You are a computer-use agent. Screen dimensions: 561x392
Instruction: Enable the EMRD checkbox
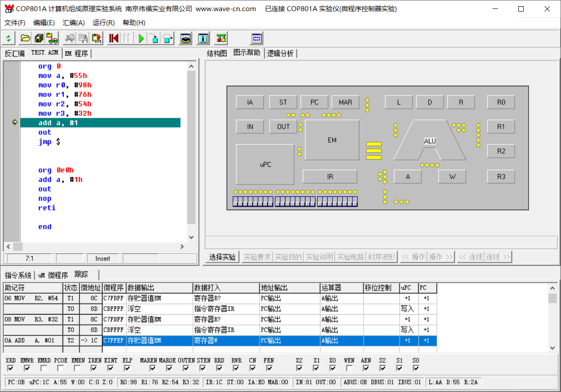tap(44, 368)
